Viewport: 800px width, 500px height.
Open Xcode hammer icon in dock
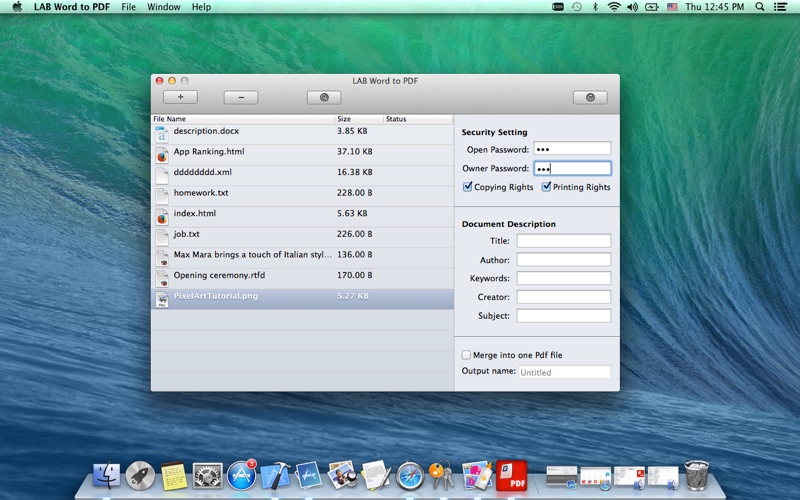[x=276, y=476]
